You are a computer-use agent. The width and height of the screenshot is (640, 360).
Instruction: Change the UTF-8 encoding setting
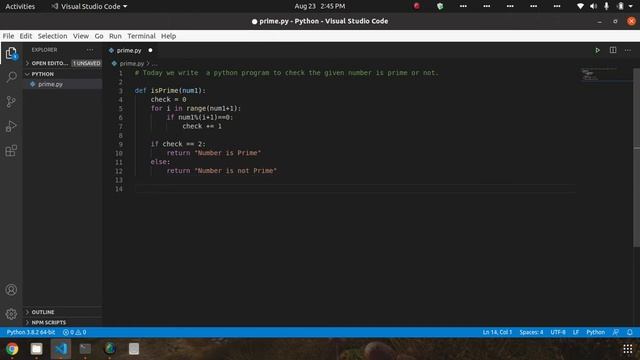pos(558,332)
